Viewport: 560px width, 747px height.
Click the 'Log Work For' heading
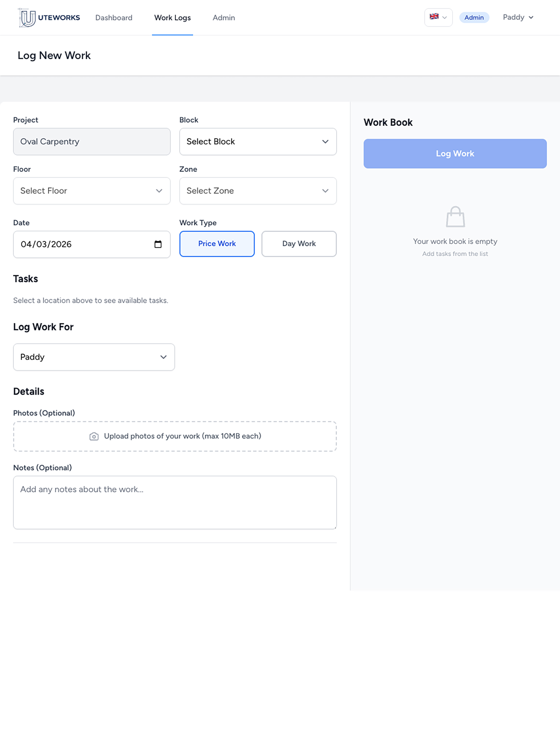tap(43, 327)
